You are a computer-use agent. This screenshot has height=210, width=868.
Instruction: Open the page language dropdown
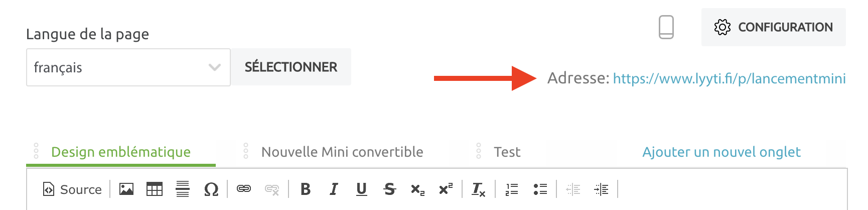pos(128,67)
